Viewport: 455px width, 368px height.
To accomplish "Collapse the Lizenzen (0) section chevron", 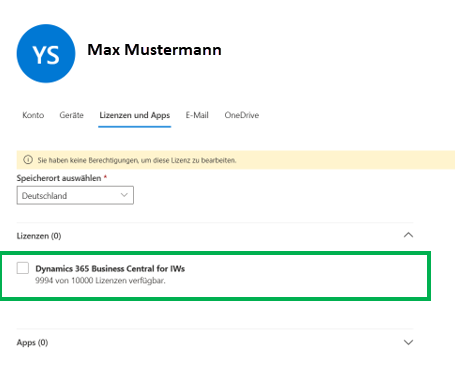I will 408,235.
